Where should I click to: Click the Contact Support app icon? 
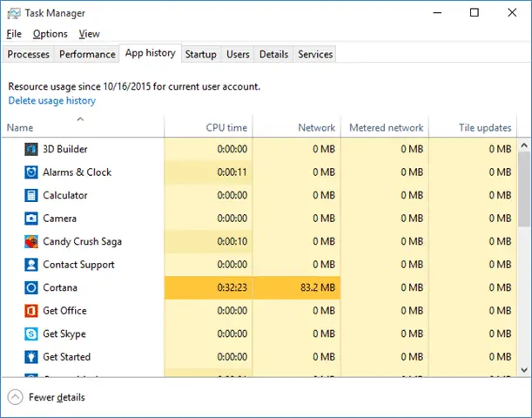[x=31, y=265]
